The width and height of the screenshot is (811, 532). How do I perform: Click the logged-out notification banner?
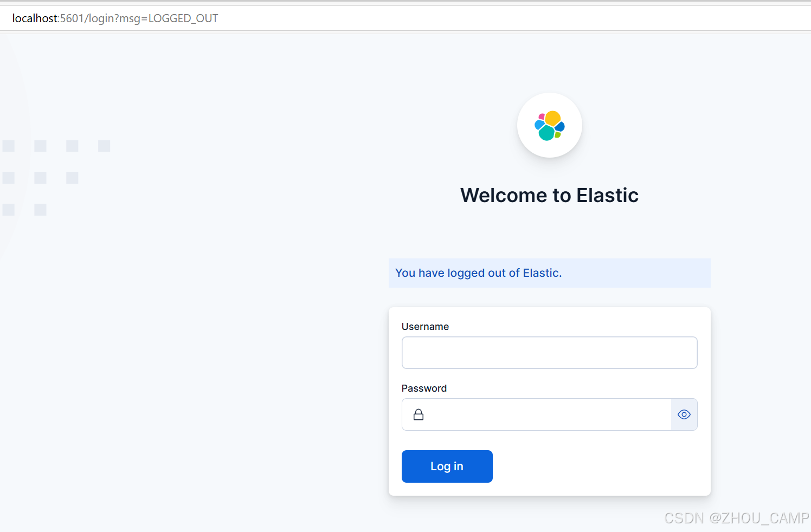click(549, 273)
